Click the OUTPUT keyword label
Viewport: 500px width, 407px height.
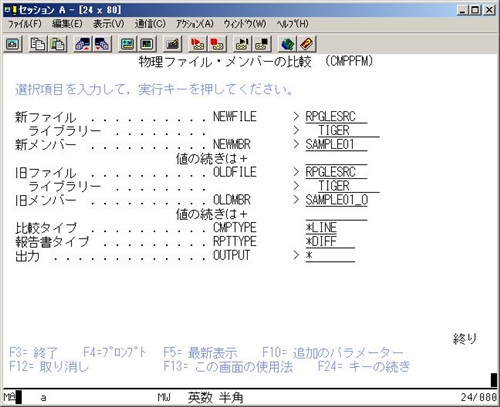coord(232,256)
